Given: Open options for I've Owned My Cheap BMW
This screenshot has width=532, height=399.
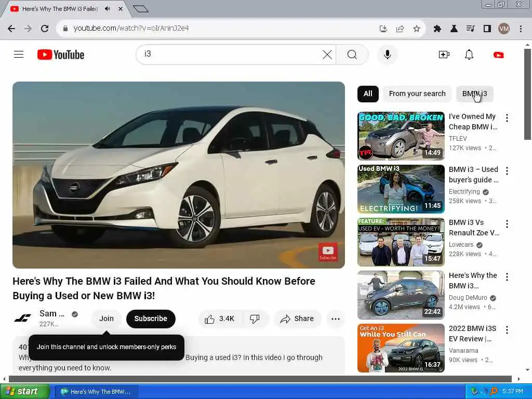Looking at the screenshot, I should pyautogui.click(x=507, y=118).
